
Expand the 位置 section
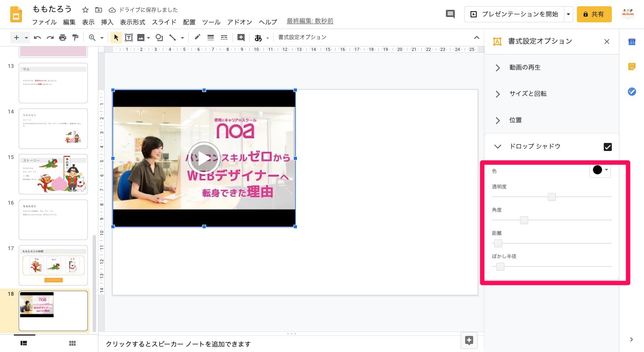tap(497, 121)
